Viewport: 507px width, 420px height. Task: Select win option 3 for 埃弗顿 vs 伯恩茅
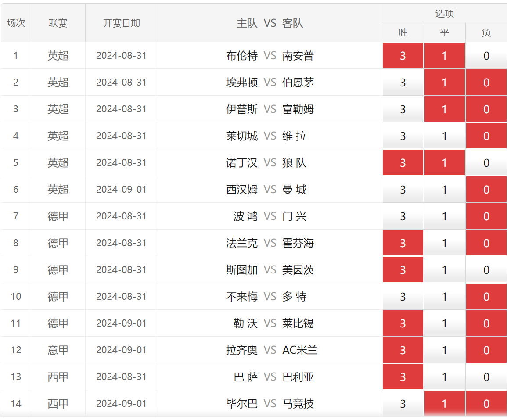coord(403,82)
